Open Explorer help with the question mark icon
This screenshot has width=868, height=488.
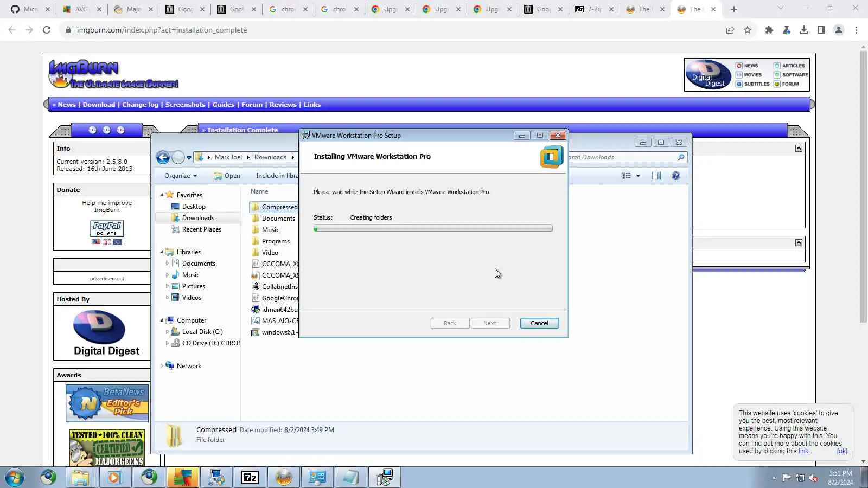(676, 176)
